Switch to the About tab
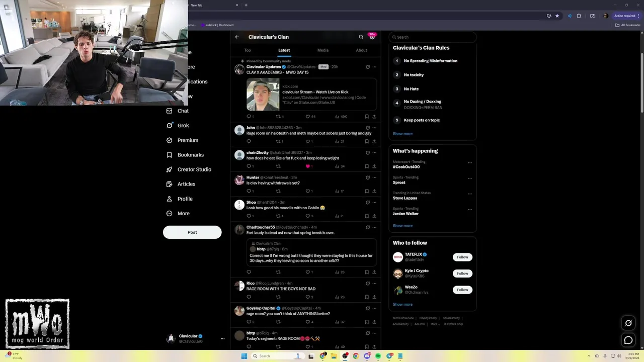Screen dimensions: 644x362 361,50
